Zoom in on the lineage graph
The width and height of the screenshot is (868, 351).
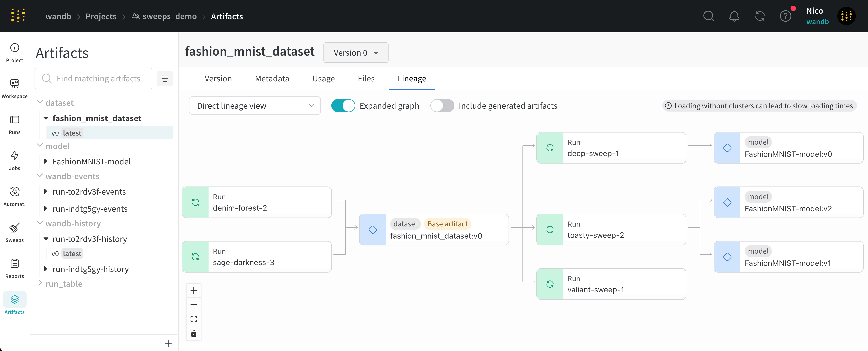click(194, 291)
